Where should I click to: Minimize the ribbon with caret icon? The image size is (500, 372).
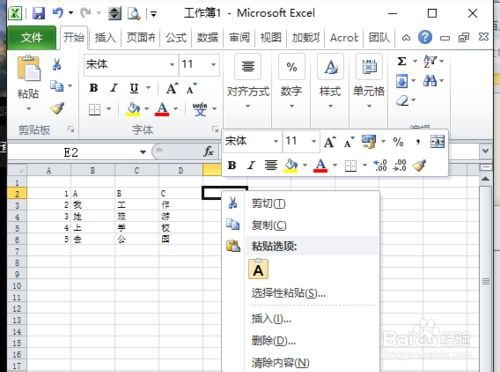pos(406,38)
